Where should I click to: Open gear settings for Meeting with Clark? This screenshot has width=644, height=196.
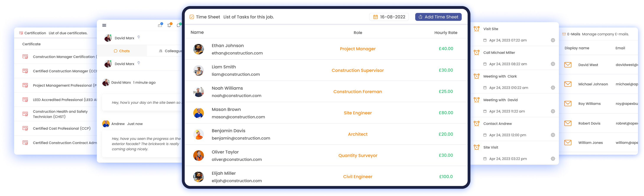553,88
